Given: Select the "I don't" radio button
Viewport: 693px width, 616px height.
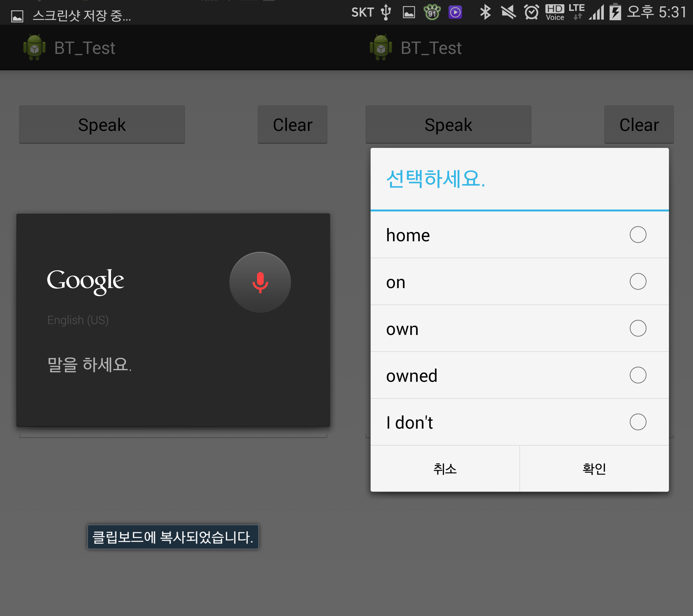Looking at the screenshot, I should pos(638,422).
